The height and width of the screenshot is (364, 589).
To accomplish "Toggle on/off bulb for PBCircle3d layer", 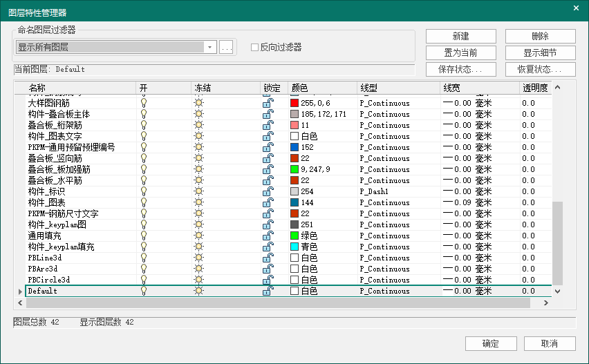I will pyautogui.click(x=144, y=280).
